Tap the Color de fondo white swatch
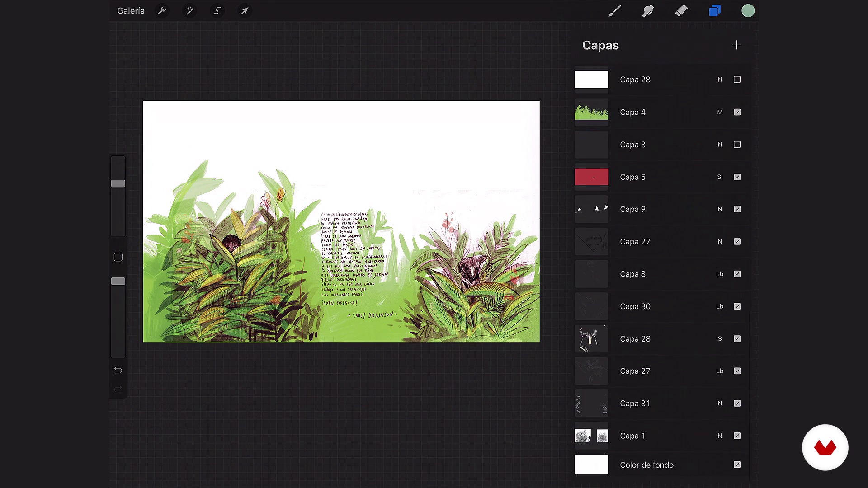868x488 pixels. pos(591,465)
